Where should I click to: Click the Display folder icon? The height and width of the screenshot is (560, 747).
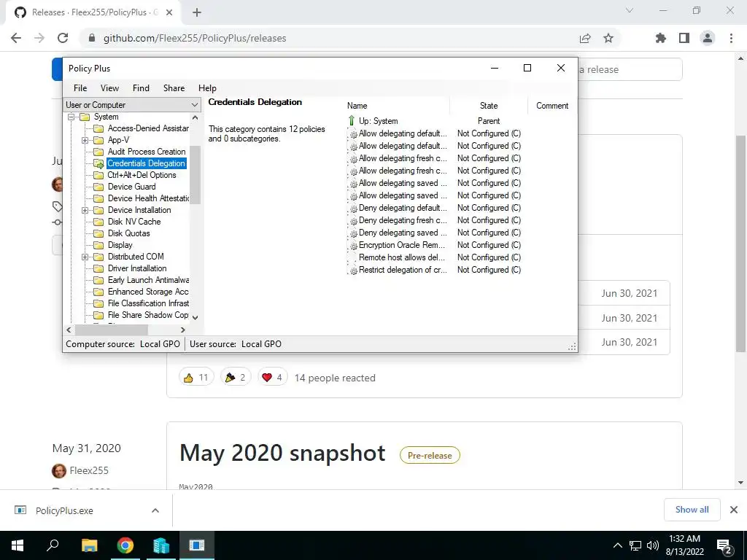pos(98,245)
